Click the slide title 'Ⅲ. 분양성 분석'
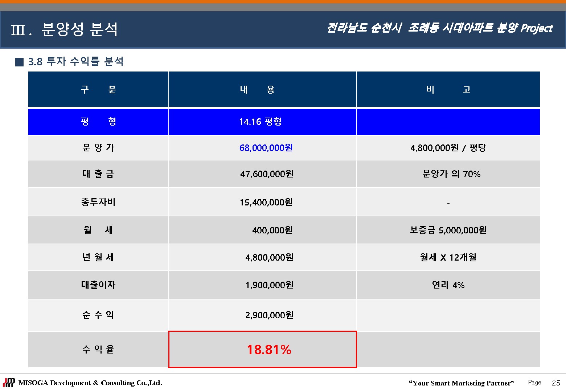Screen dimensions: 566x392 coord(64,29)
